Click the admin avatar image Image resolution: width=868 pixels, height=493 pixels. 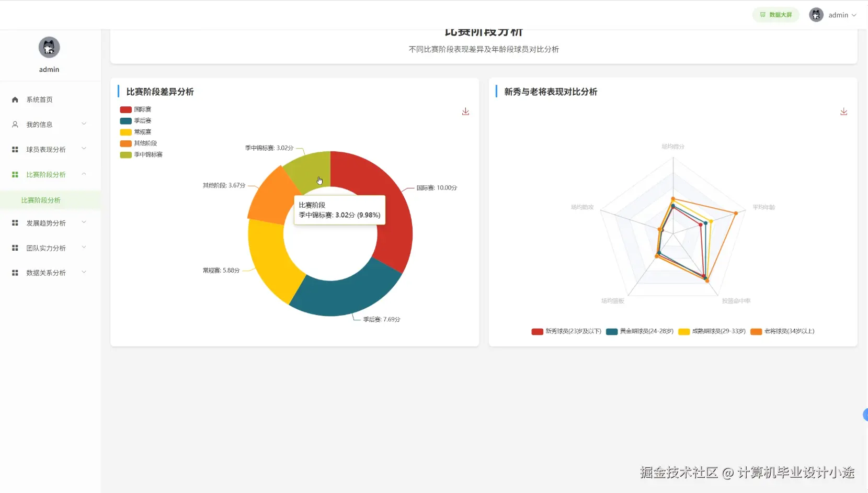(816, 15)
